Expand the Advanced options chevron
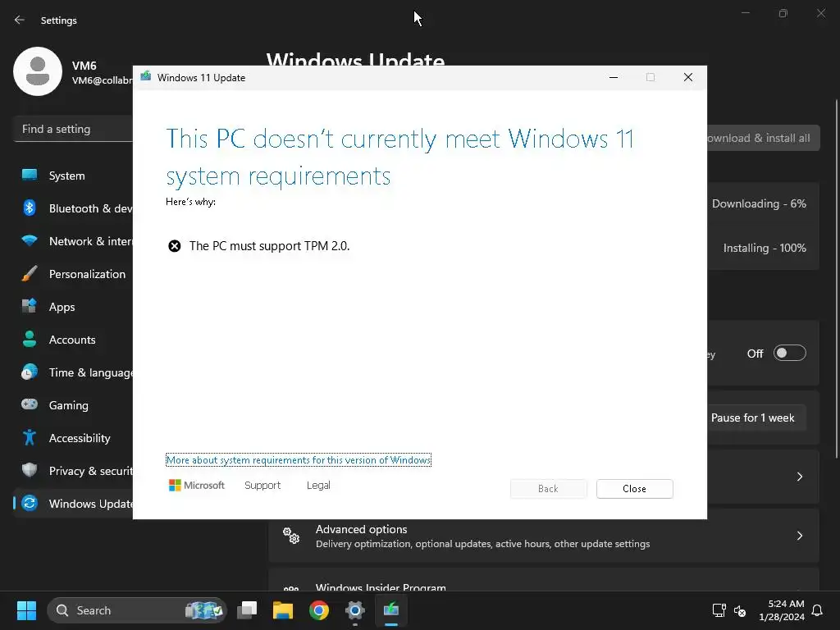Image resolution: width=840 pixels, height=630 pixels. (799, 536)
